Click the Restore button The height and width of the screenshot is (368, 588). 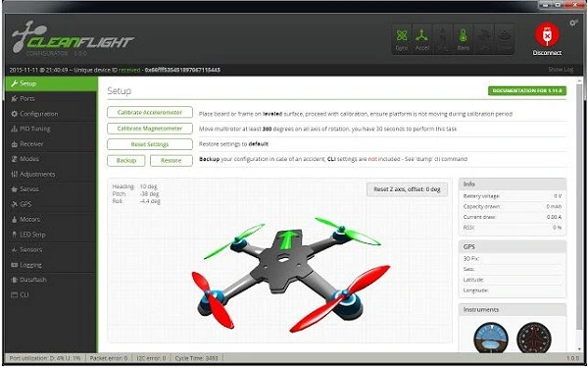[171, 160]
